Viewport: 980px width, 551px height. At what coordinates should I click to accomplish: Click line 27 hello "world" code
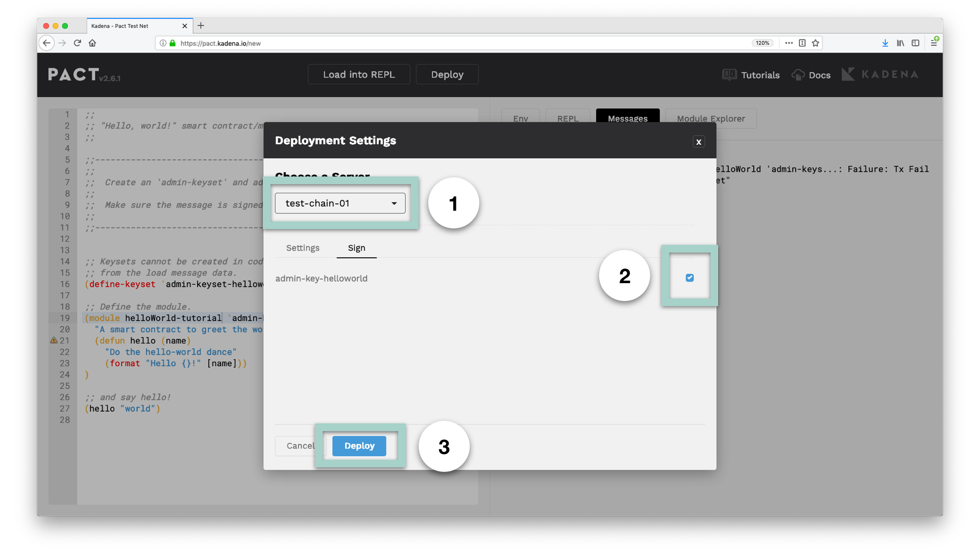pyautogui.click(x=122, y=409)
